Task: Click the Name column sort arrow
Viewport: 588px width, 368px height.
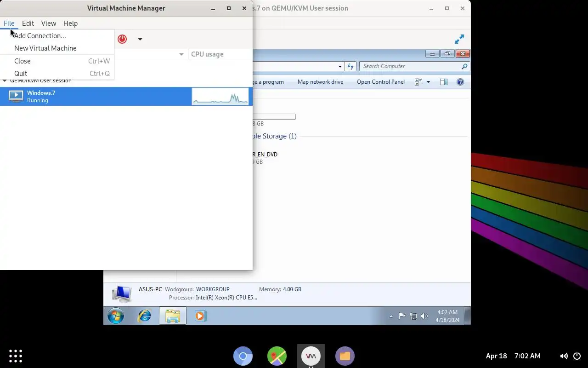Action: 181,54
